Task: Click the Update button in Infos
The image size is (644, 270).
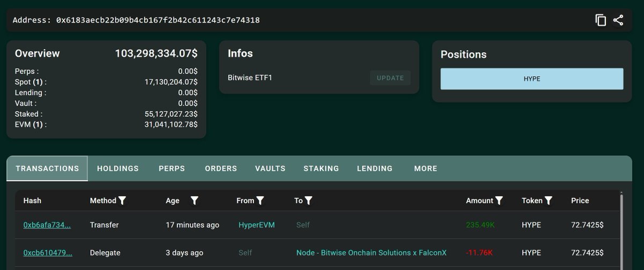Action: tap(390, 78)
